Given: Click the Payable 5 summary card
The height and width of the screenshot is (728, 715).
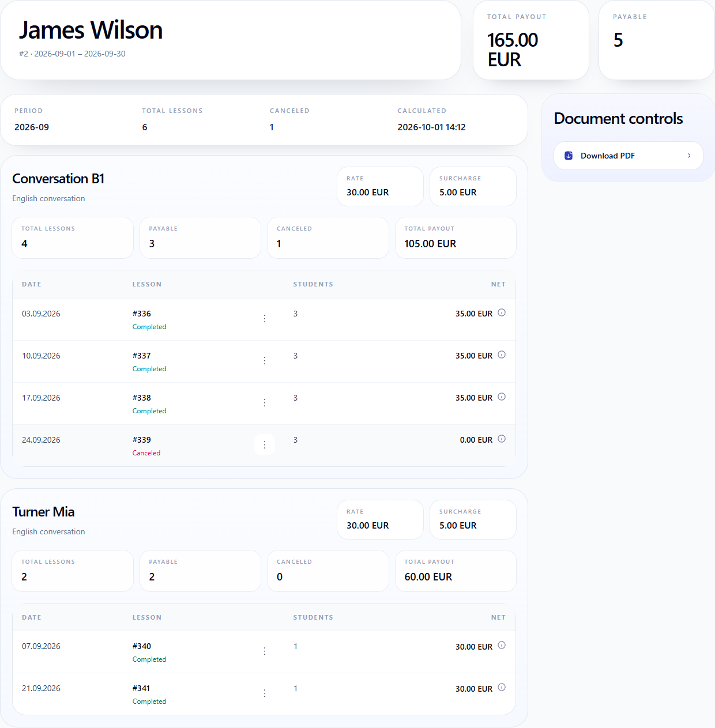Looking at the screenshot, I should 657,40.
